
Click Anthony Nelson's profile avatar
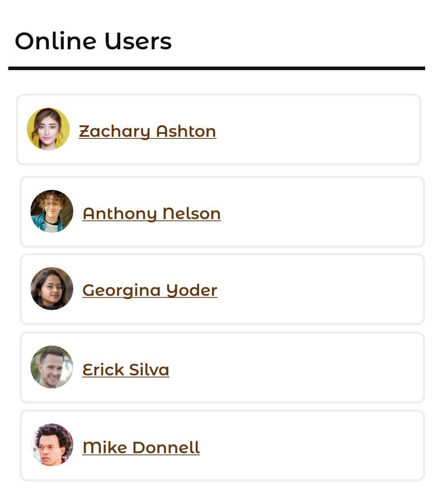[x=52, y=211]
